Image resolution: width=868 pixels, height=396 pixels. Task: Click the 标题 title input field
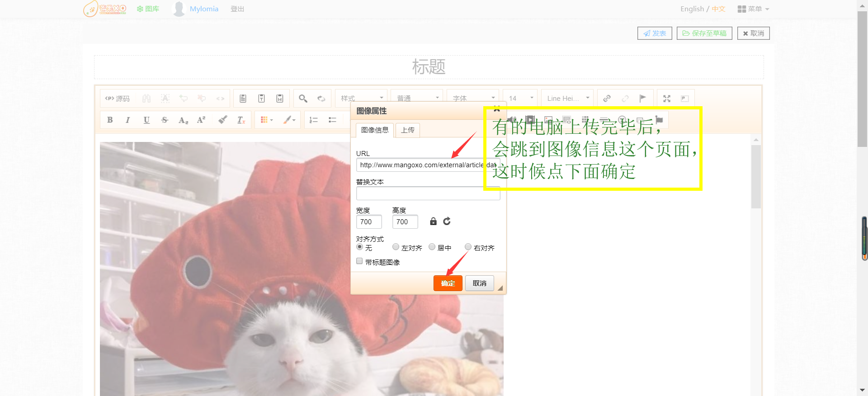pos(429,67)
